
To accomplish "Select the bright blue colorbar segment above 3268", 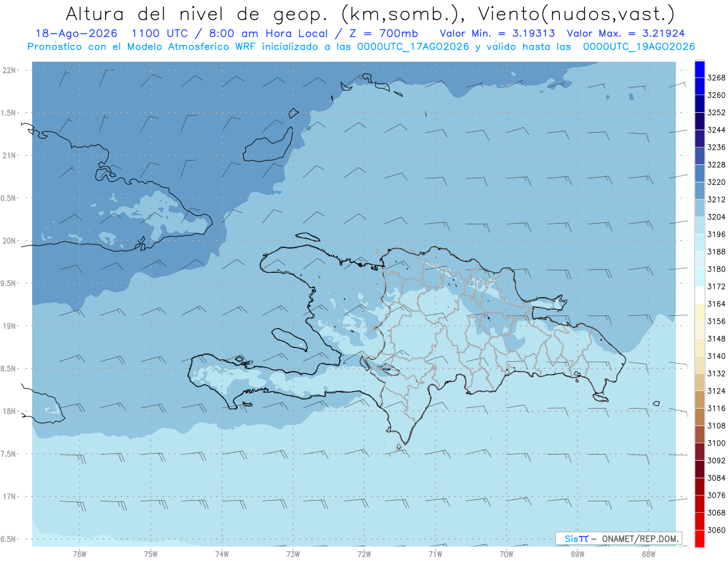I will click(x=699, y=69).
